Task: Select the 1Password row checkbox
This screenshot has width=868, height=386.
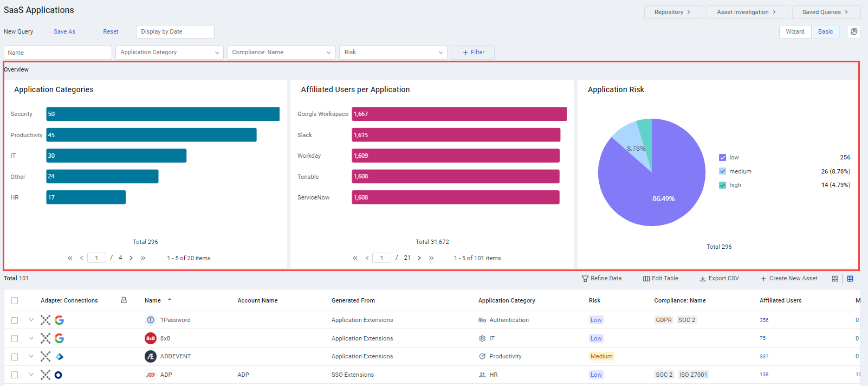Action: click(15, 320)
